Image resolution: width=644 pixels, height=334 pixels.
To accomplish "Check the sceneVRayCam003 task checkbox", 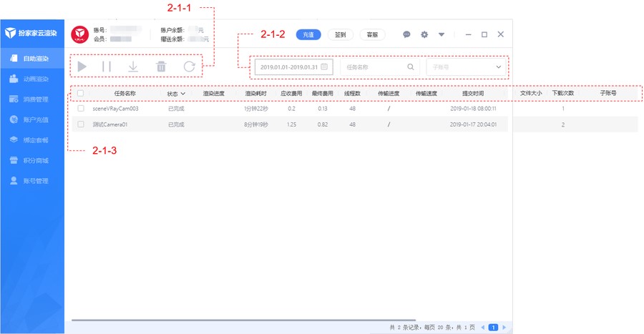I will (81, 109).
